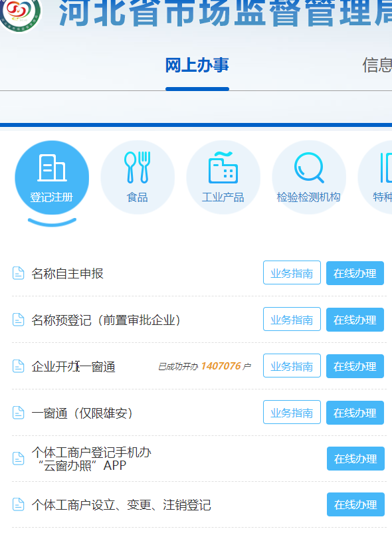Click document icon beside 名称预登记（前置审批企业）
392x535 pixels.
(x=18, y=320)
